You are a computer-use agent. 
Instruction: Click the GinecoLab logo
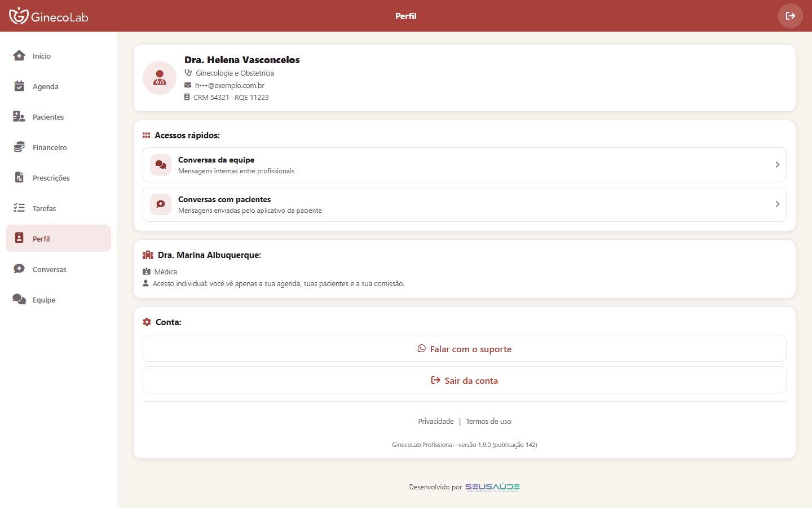(48, 16)
